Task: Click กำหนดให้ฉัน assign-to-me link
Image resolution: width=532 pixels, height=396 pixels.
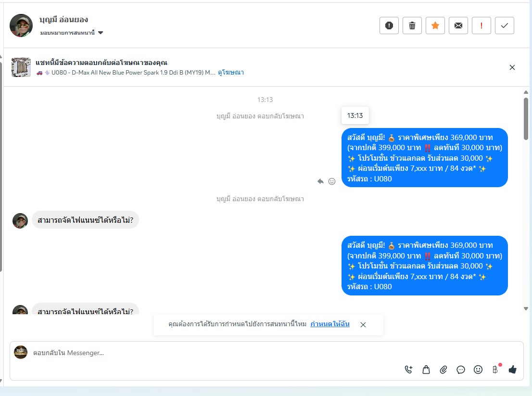Action: click(330, 324)
